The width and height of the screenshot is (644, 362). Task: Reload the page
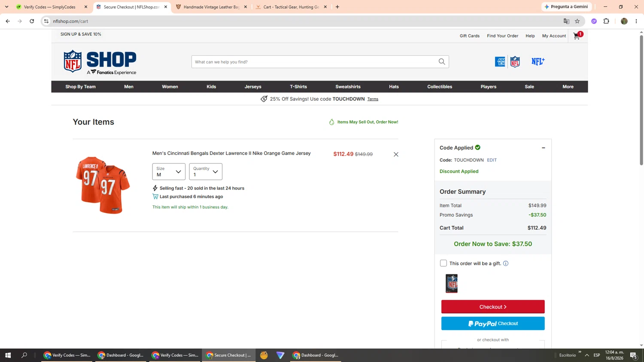click(32, 21)
